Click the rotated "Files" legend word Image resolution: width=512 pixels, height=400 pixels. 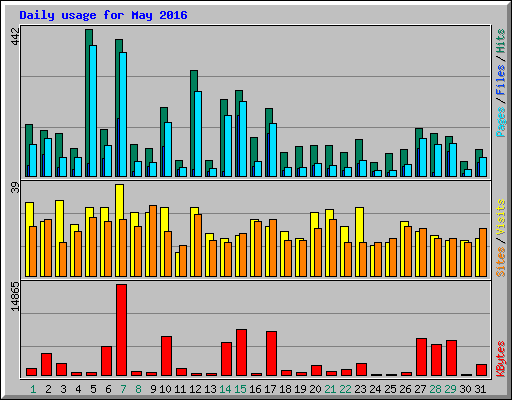pos(501,79)
